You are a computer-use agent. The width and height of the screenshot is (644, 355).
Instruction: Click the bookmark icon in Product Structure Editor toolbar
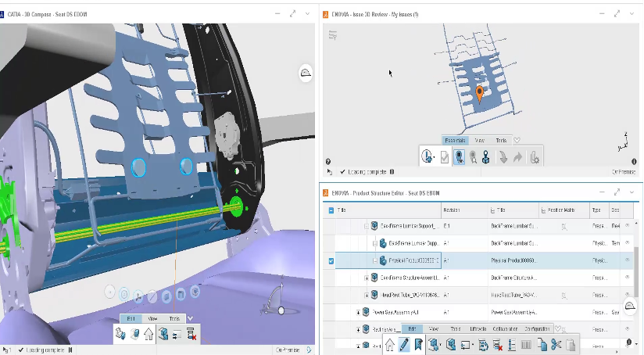point(418,344)
